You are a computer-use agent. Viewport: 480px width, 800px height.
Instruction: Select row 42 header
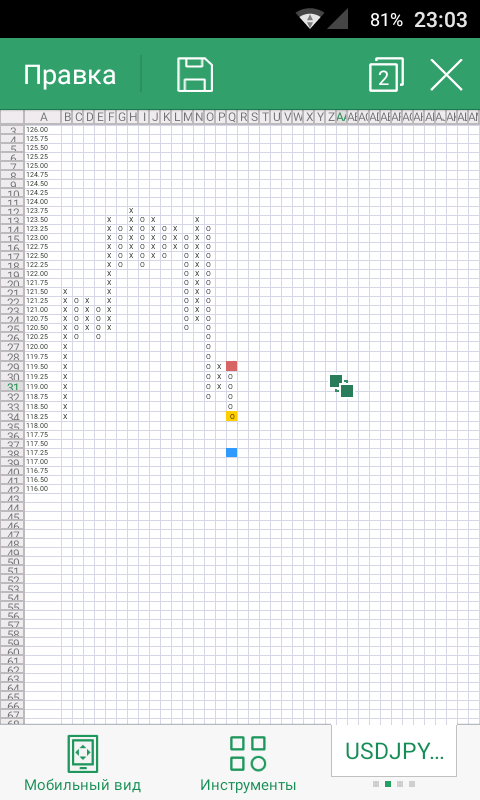click(x=12, y=489)
